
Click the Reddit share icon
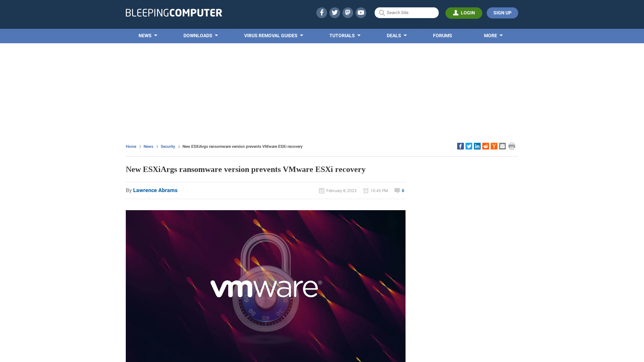[x=485, y=146]
